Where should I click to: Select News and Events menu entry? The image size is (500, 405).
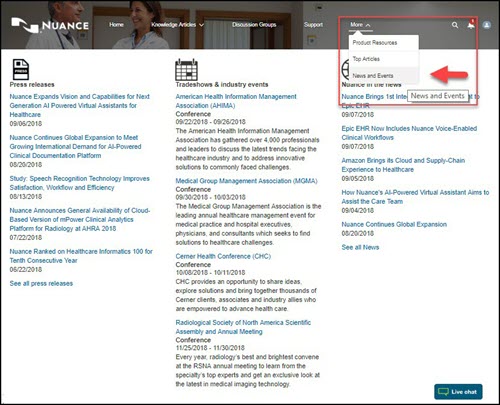coord(383,76)
